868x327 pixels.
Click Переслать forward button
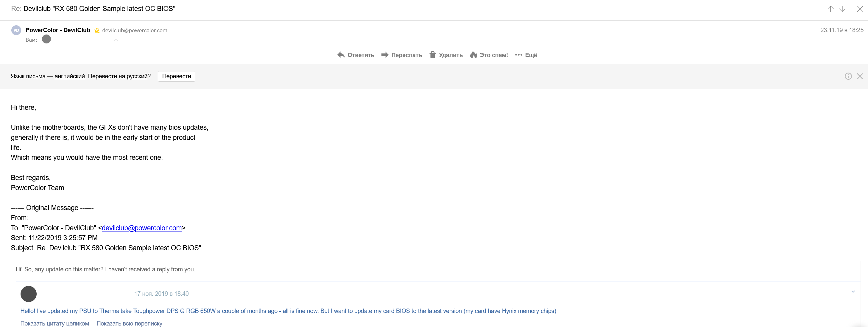point(402,55)
